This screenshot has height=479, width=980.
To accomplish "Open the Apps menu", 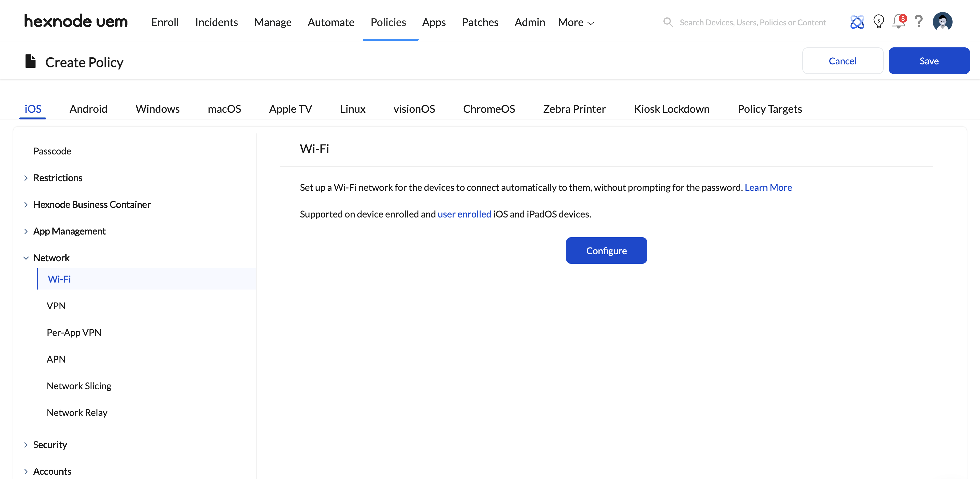I will [434, 22].
